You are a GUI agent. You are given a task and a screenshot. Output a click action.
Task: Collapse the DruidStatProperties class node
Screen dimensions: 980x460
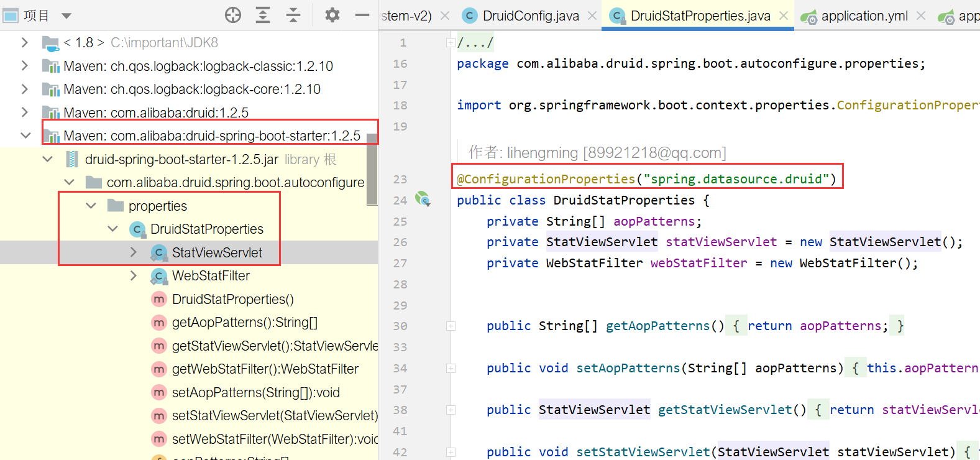pos(112,229)
